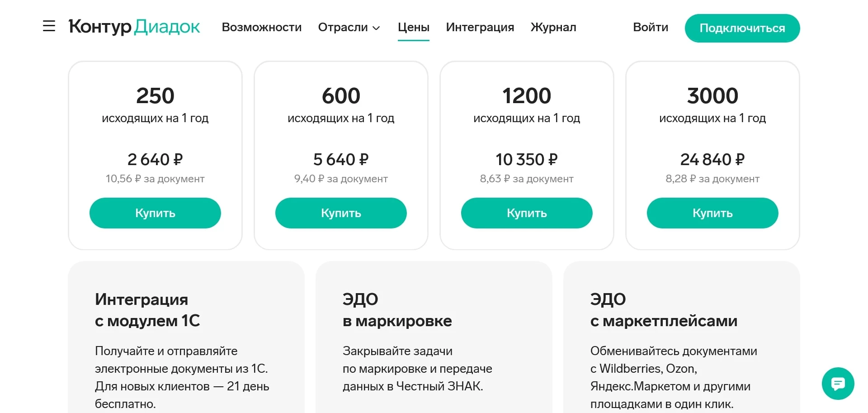The height and width of the screenshot is (413, 868).
Task: Click the 10,56 ₽ per document label
Action: [x=155, y=179]
